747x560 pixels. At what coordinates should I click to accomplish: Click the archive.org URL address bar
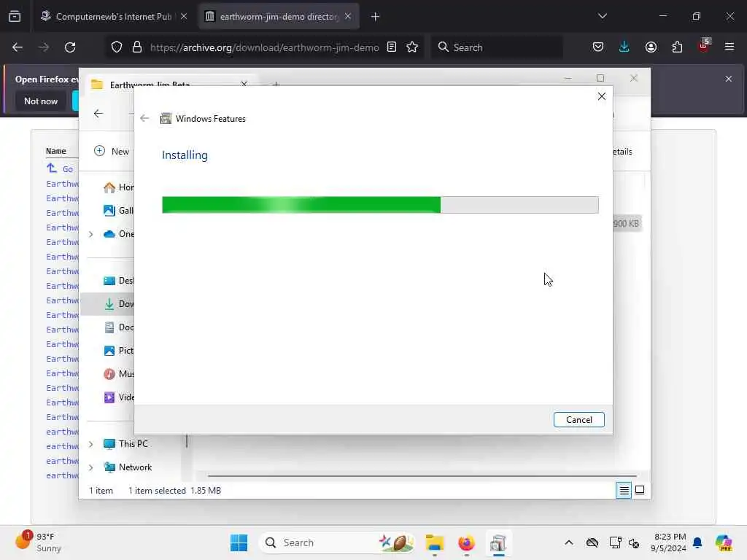pyautogui.click(x=264, y=47)
